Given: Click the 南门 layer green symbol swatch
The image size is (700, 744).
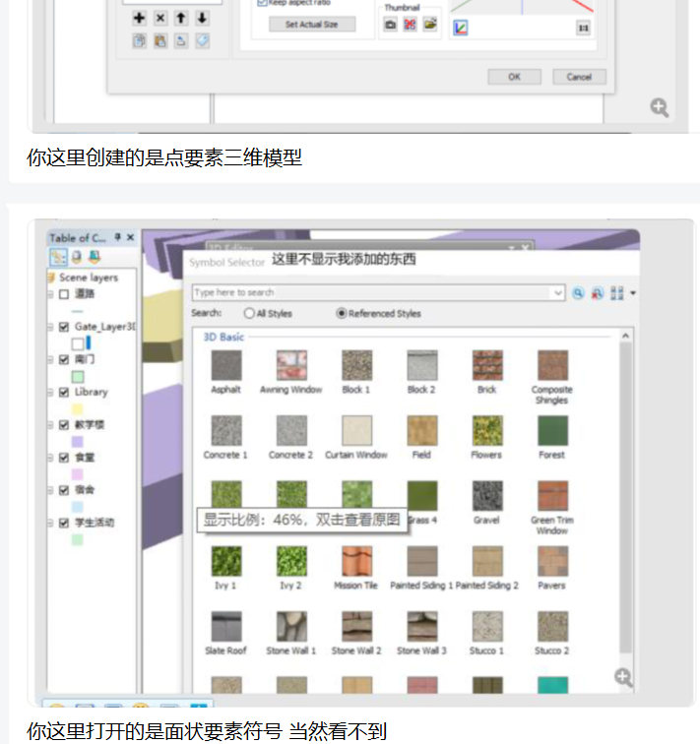Looking at the screenshot, I should click(78, 376).
